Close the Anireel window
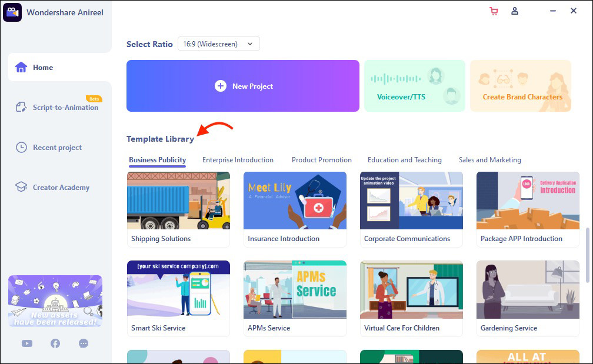Image resolution: width=593 pixels, height=364 pixels. tap(574, 11)
